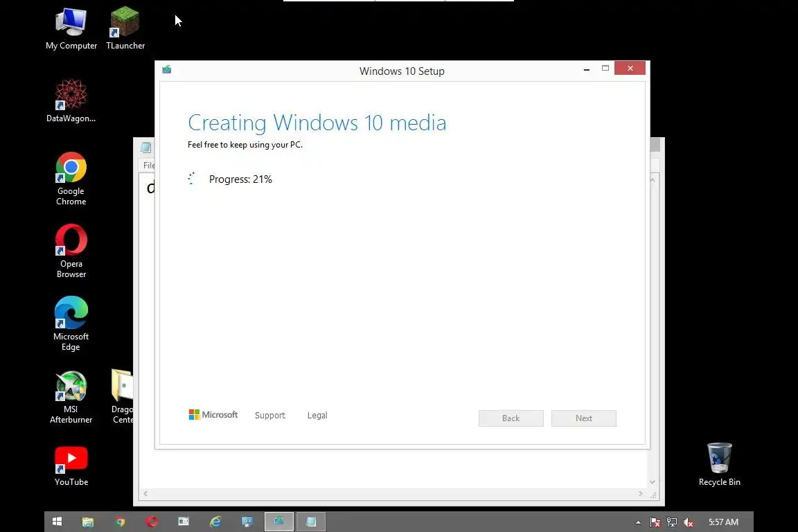Select the MSI Afterburner desktop shortcut

(71, 397)
